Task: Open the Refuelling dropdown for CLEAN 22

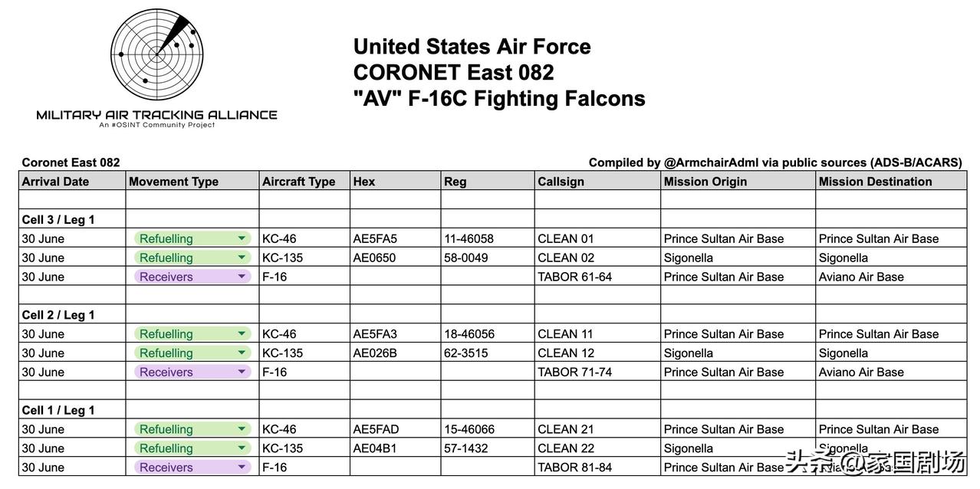Action: point(192,448)
